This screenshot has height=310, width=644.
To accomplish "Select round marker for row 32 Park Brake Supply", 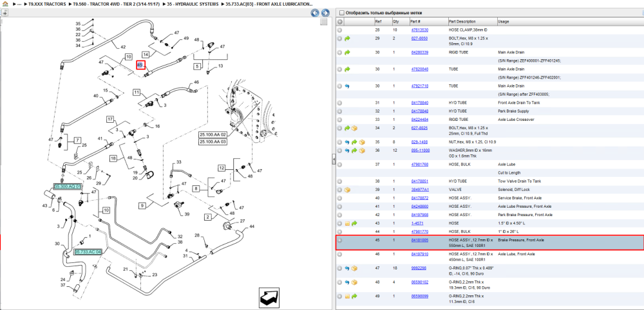I will [339, 111].
